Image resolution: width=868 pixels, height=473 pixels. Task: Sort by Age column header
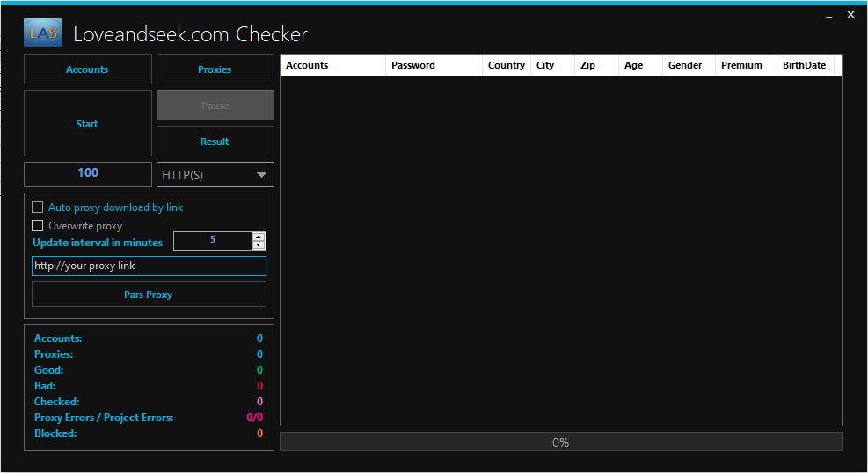[x=640, y=65]
